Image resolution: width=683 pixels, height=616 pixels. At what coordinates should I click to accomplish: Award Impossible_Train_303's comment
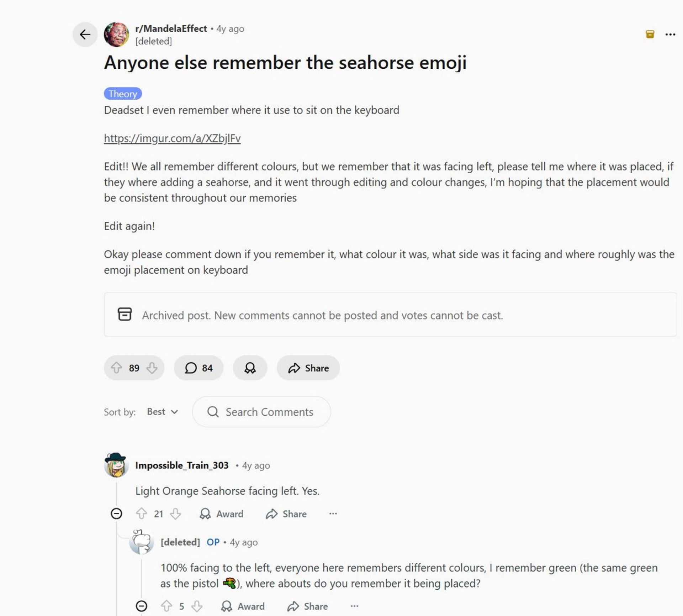(222, 514)
